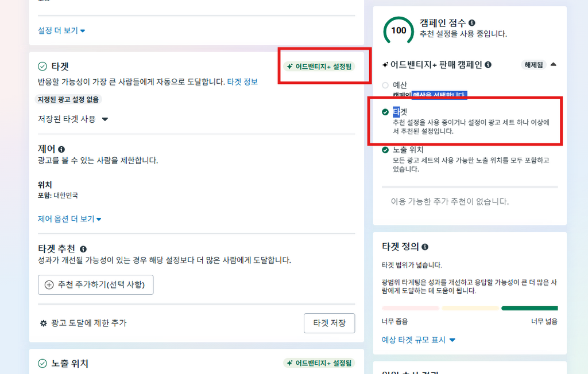Click the info icon next to 타겟 정의

pos(425,247)
